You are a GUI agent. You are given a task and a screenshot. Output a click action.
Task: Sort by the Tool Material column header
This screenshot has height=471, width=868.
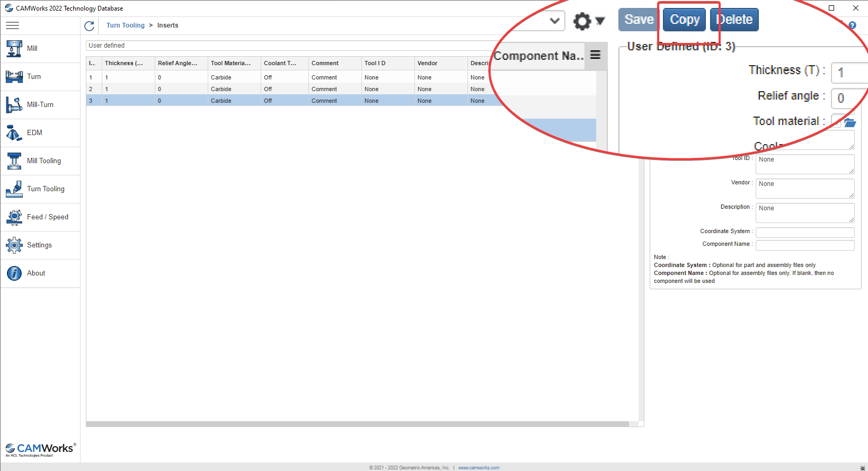[x=234, y=63]
